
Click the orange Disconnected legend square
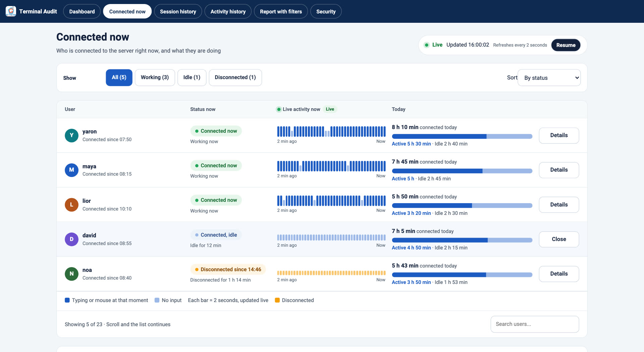coord(277,300)
